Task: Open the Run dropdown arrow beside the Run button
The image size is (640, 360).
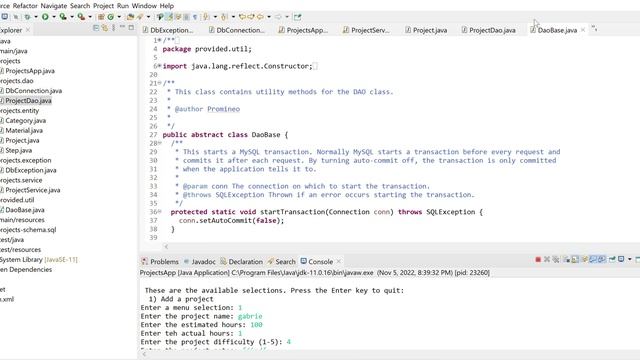Action: (53, 17)
